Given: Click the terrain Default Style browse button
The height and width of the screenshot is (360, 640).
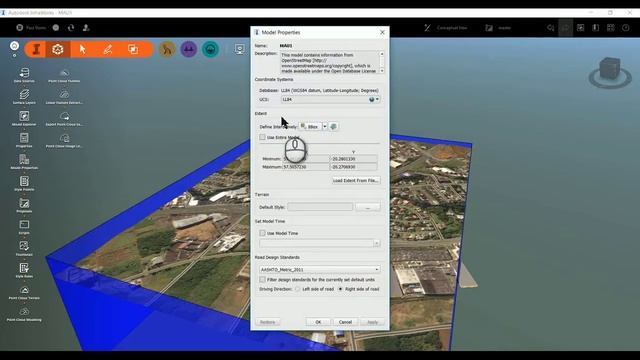Looking at the screenshot, I should click(x=367, y=207).
